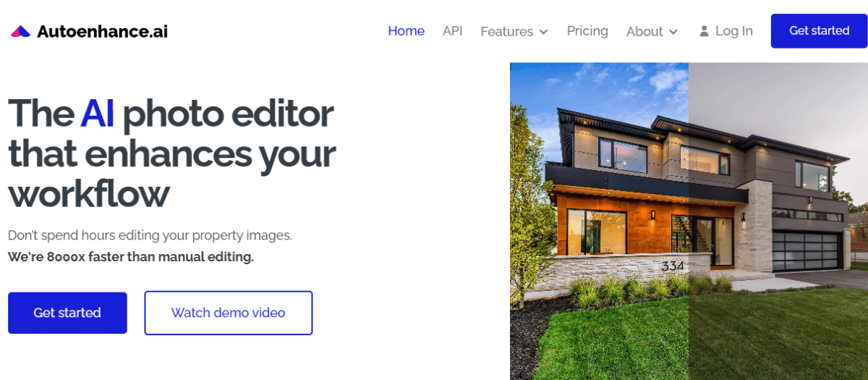Open the Pricing page link
The width and height of the screenshot is (868, 380).
coord(587,30)
